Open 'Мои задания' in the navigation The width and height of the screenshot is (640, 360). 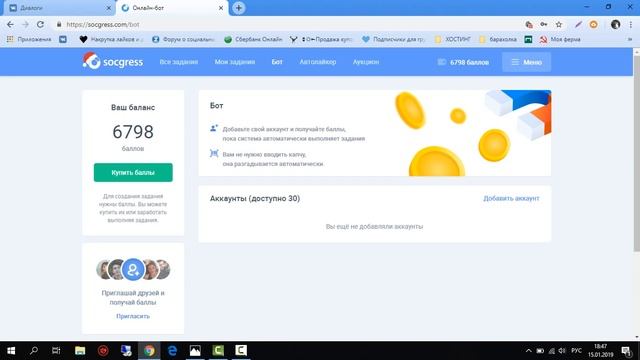[x=235, y=62]
